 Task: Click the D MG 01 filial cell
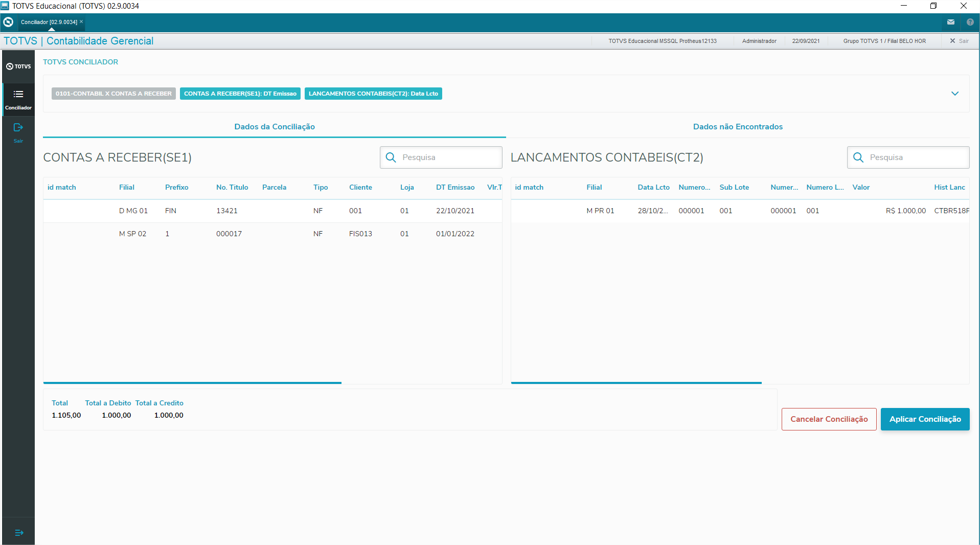click(133, 211)
